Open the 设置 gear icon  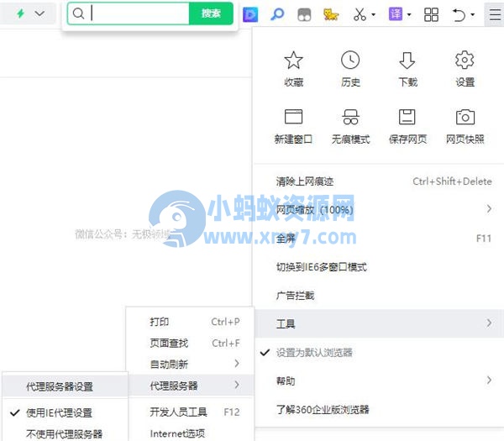pos(465,60)
